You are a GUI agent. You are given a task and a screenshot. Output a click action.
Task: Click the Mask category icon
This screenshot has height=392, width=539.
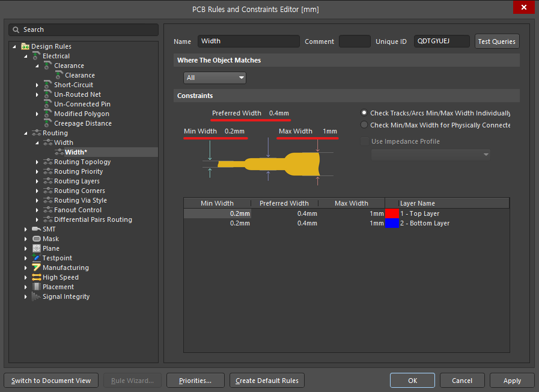click(x=37, y=239)
